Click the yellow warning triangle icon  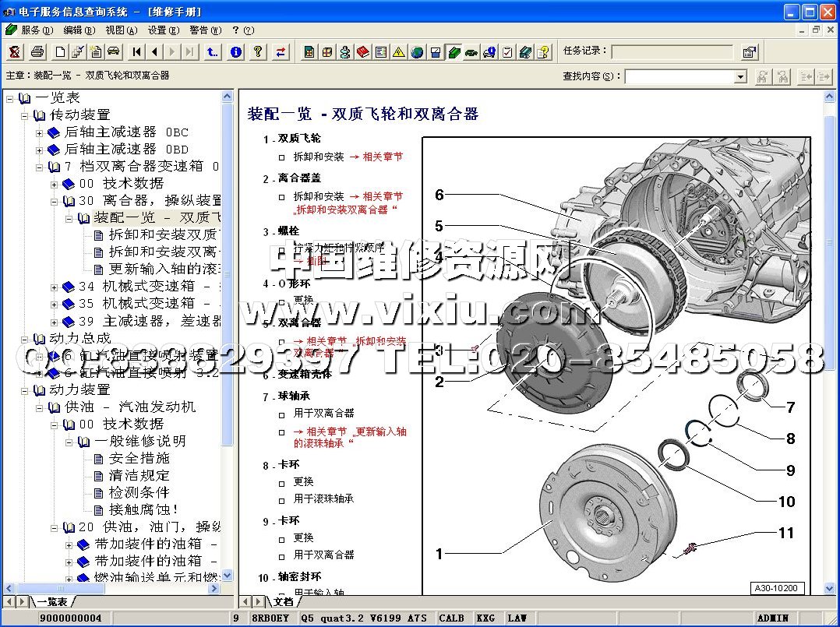[399, 52]
